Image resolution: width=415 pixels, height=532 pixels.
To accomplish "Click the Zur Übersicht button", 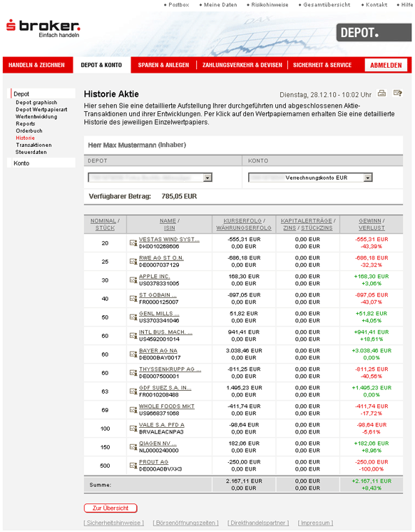I will click(111, 508).
